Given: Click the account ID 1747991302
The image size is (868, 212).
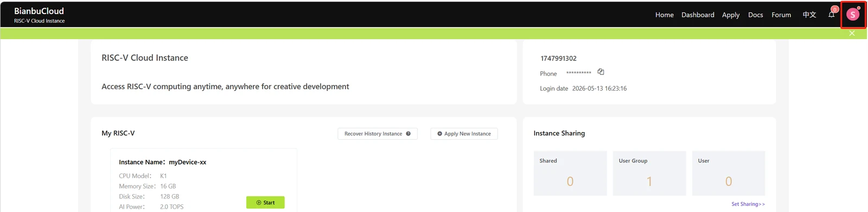Looking at the screenshot, I should (x=558, y=58).
